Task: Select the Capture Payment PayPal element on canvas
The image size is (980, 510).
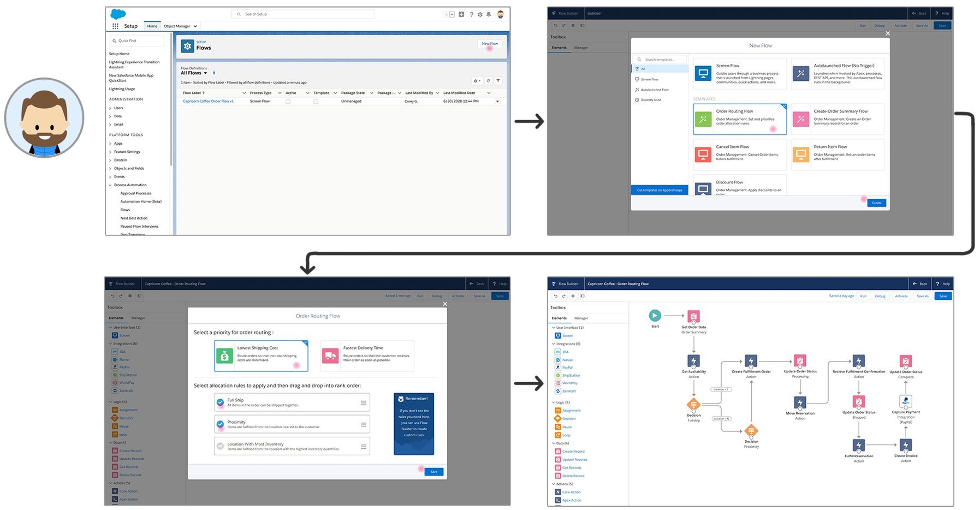Action: [x=906, y=401]
